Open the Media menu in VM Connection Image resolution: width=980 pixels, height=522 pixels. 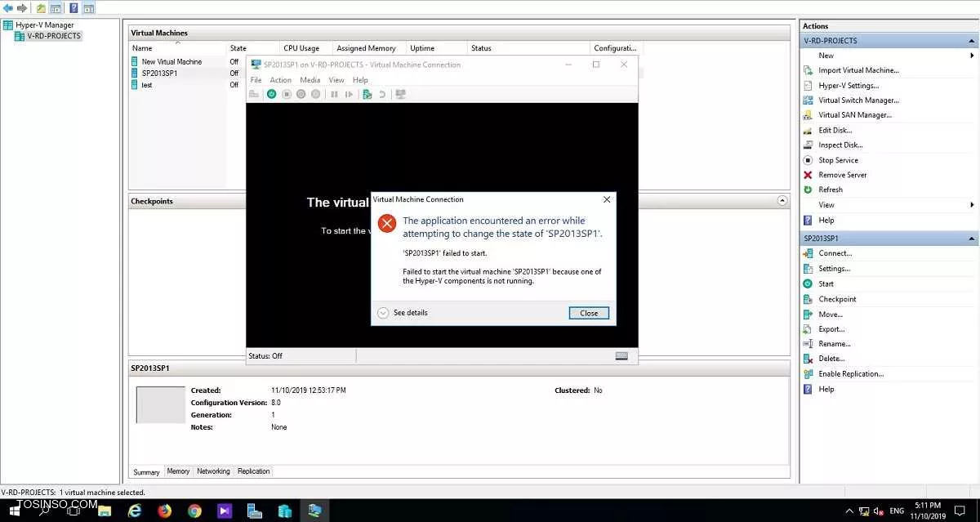point(310,80)
